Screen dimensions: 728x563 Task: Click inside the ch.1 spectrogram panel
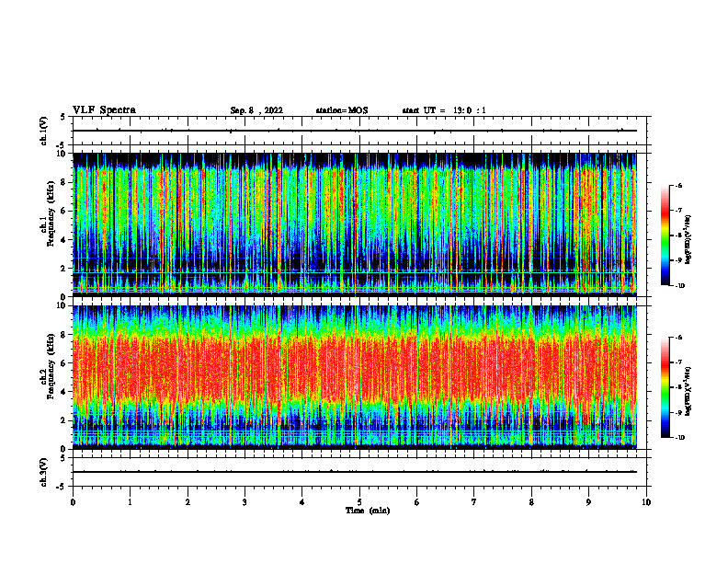coord(355,224)
